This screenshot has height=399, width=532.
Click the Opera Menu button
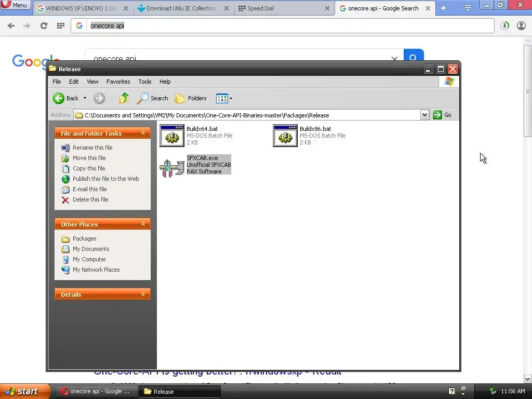tap(15, 5)
